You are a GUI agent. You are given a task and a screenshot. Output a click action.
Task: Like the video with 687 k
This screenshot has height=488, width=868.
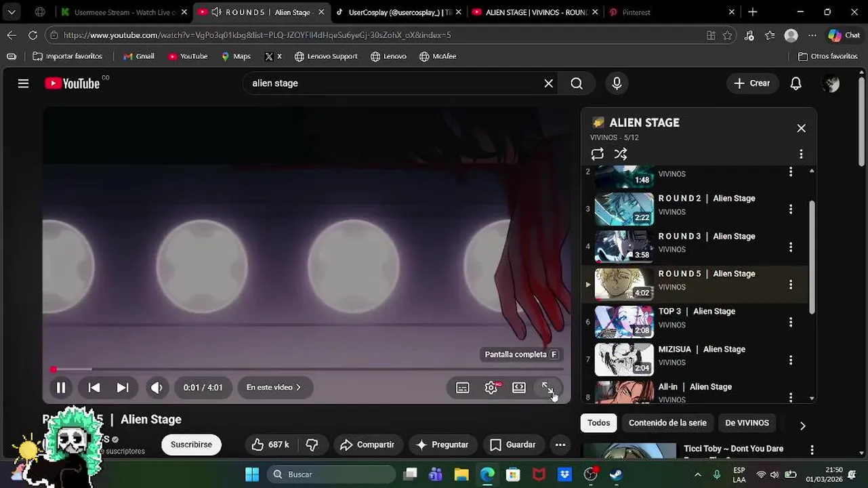coord(270,445)
